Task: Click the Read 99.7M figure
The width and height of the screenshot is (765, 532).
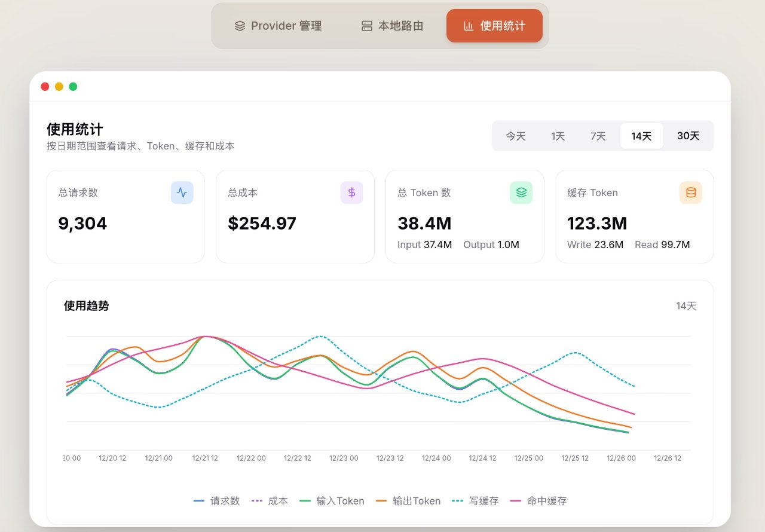Action: (662, 244)
